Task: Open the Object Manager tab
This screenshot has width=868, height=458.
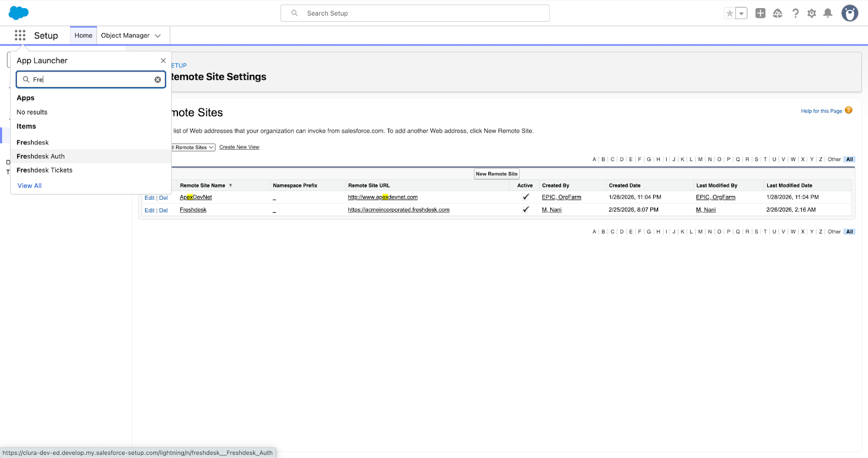Action: 125,35
